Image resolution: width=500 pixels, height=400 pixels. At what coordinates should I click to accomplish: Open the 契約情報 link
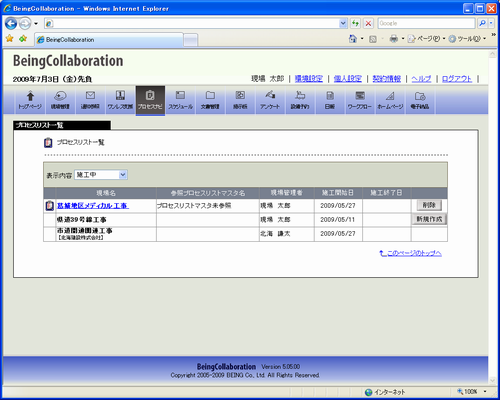click(x=387, y=79)
